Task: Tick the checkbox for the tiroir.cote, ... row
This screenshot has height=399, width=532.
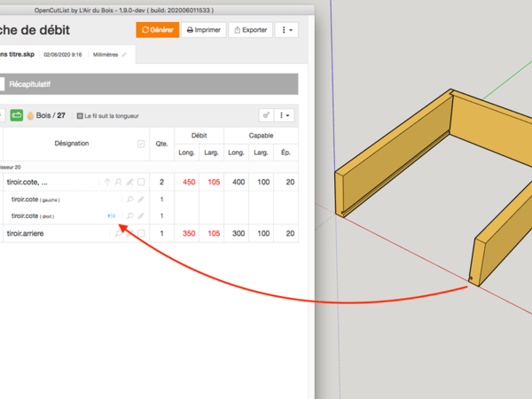Action: click(x=141, y=183)
